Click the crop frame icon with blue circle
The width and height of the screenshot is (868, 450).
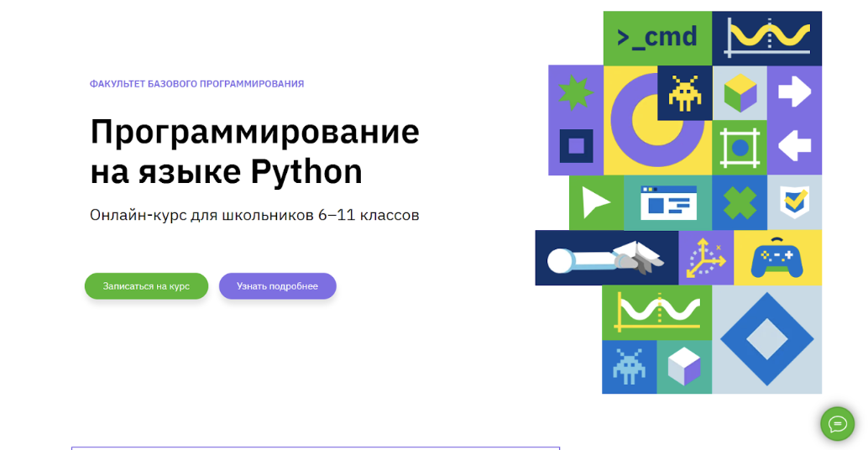(740, 147)
